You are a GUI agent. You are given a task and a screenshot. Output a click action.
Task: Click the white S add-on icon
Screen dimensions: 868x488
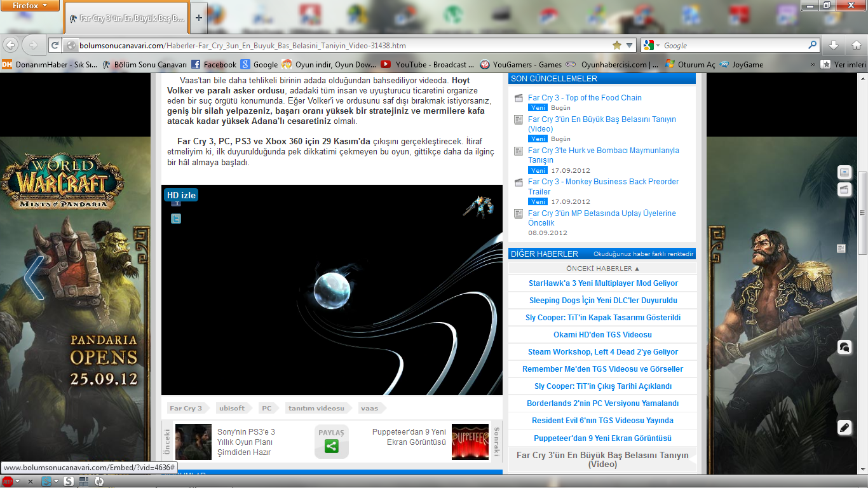click(69, 482)
